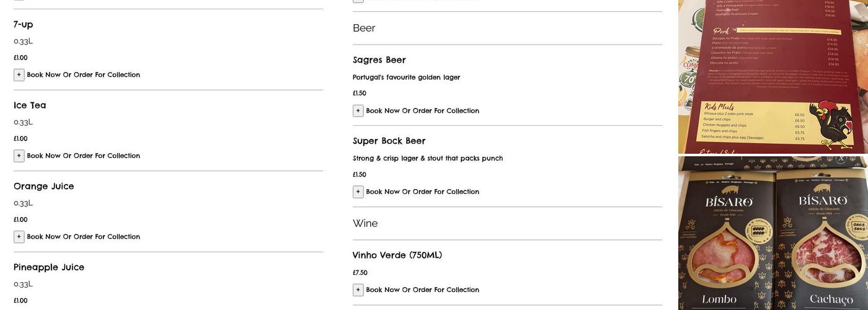Click the plus icon under Super Bock Beer
This screenshot has height=310, width=868.
point(358,192)
